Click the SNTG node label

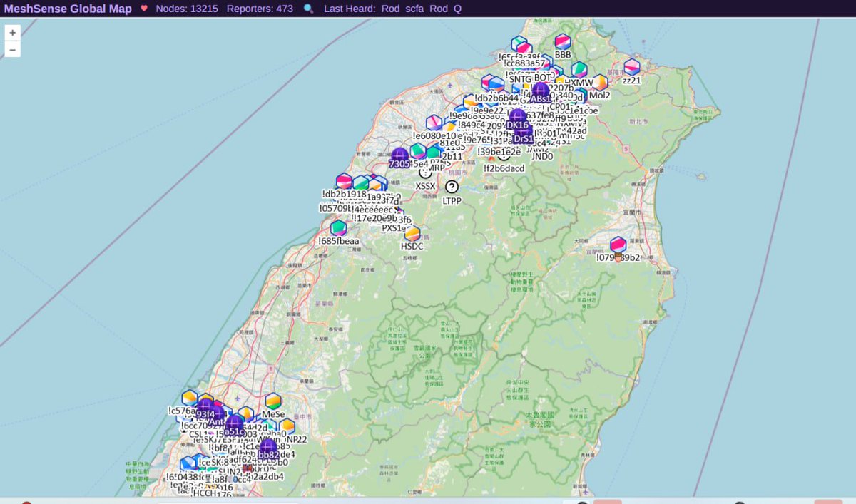(x=521, y=79)
